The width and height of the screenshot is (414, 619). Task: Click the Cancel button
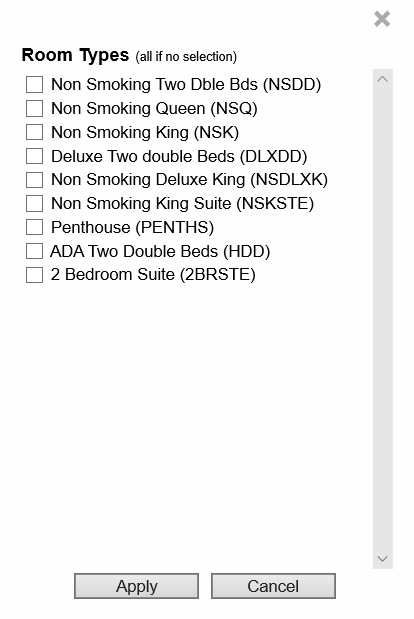[273, 586]
